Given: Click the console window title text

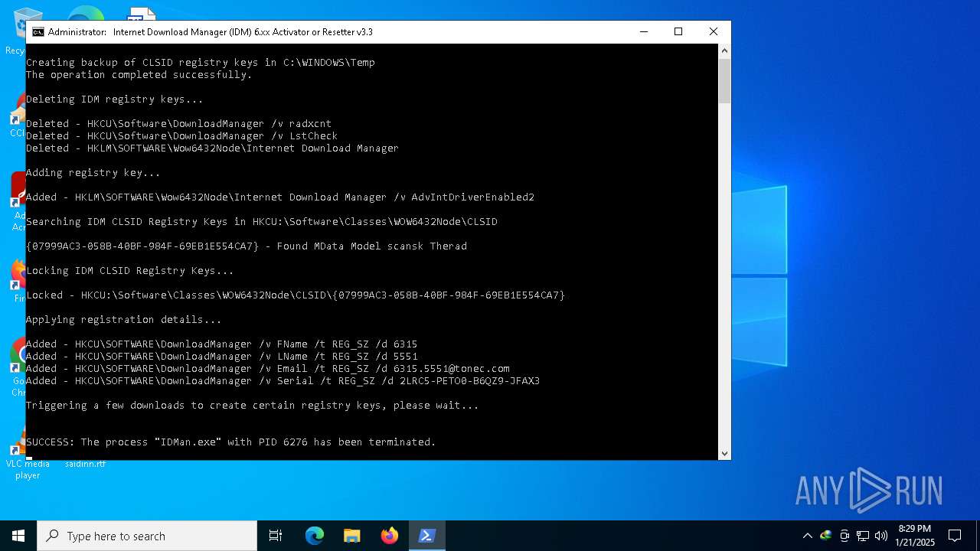Looking at the screenshot, I should pos(211,32).
